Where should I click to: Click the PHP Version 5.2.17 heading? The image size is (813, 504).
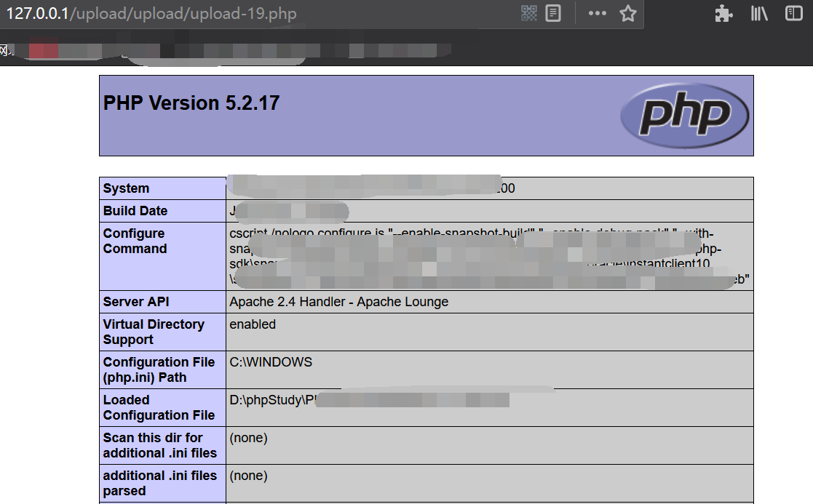191,103
